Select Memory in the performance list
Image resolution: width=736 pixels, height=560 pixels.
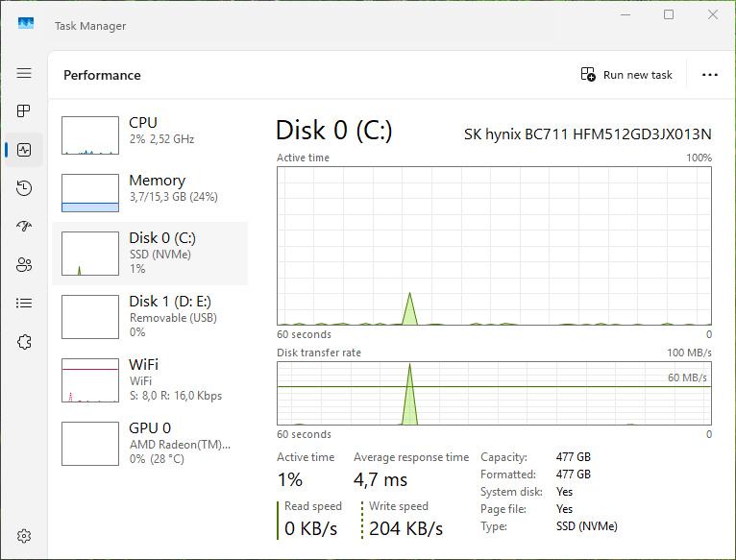[149, 193]
